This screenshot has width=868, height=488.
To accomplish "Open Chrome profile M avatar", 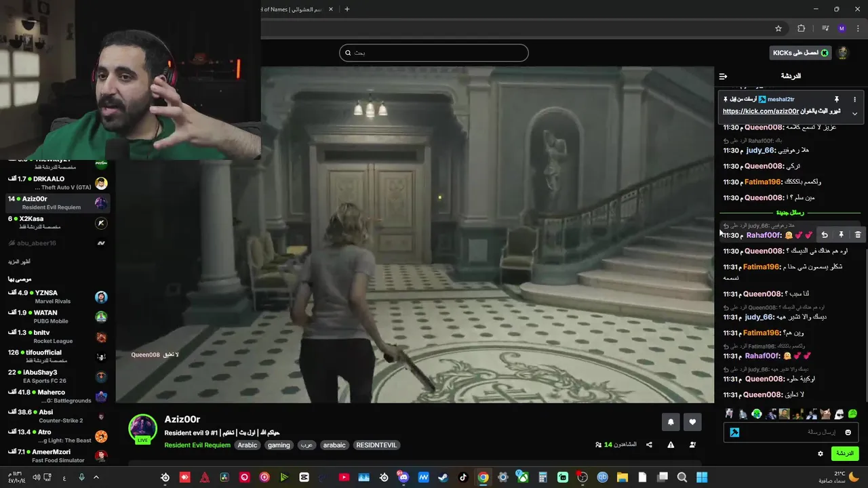I will point(842,28).
